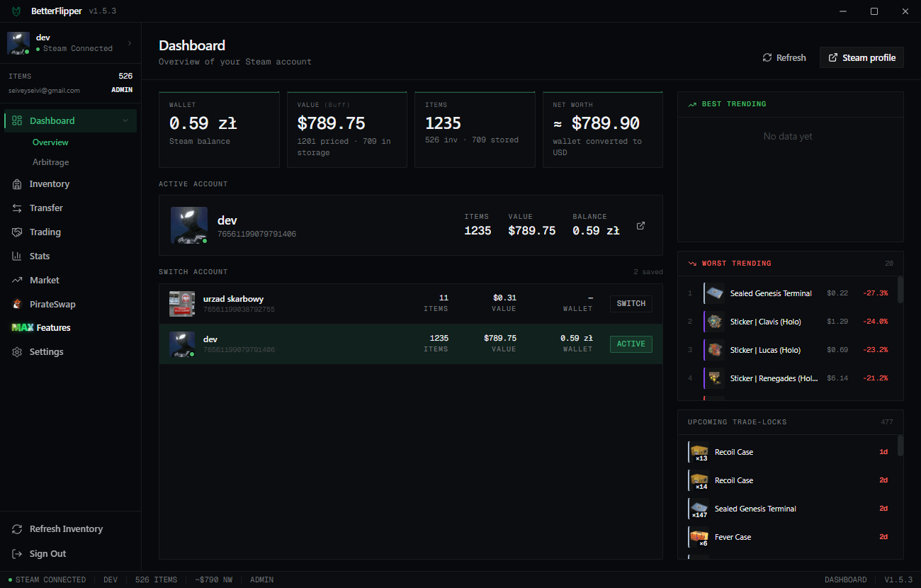Click $1.29 price of Sticker Clavis
This screenshot has width=921, height=588.
pyautogui.click(x=837, y=322)
